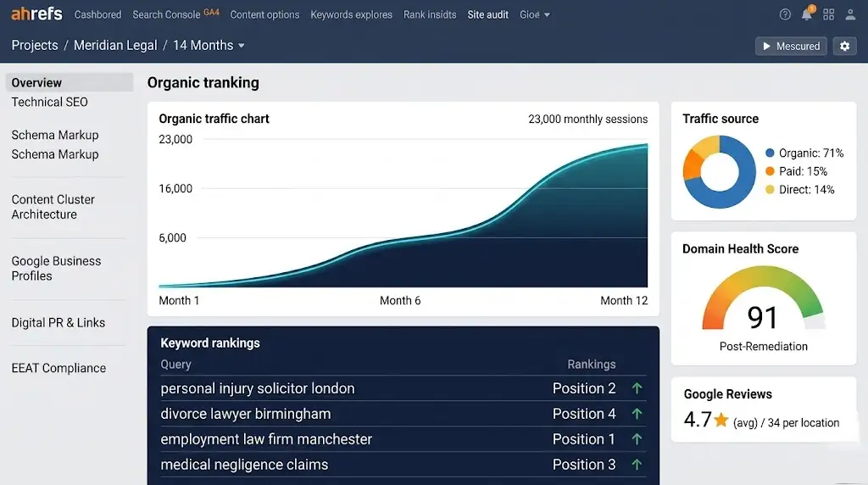Click the 34 per location text
This screenshot has width=868, height=485.
coord(804,423)
